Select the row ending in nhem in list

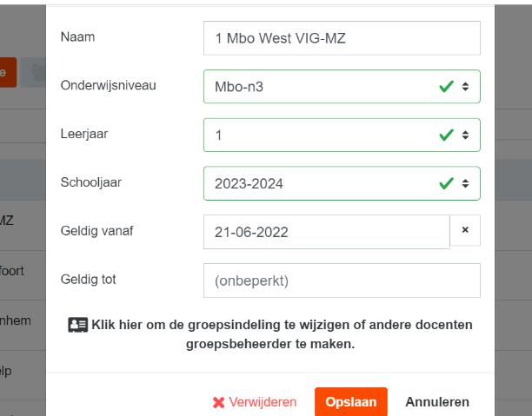tap(16, 320)
